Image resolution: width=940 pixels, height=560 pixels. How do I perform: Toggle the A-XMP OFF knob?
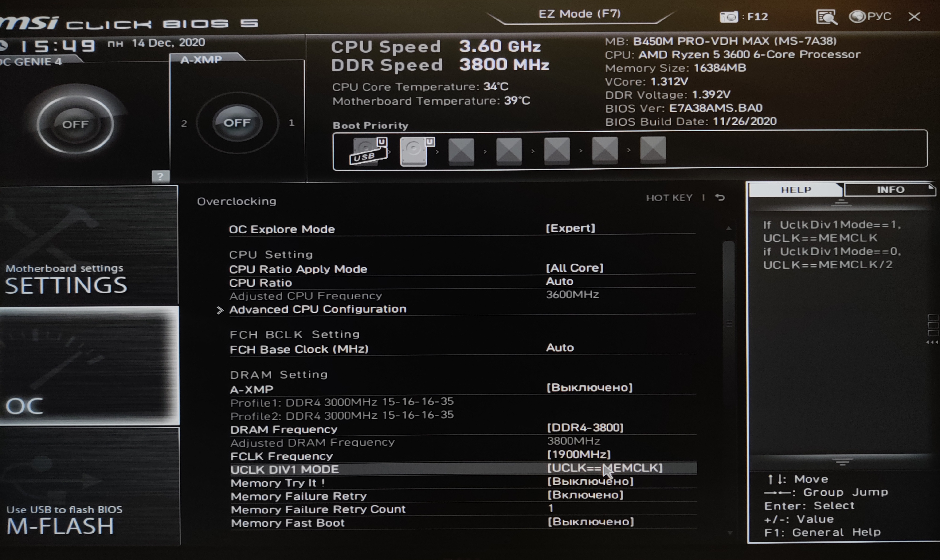click(237, 123)
